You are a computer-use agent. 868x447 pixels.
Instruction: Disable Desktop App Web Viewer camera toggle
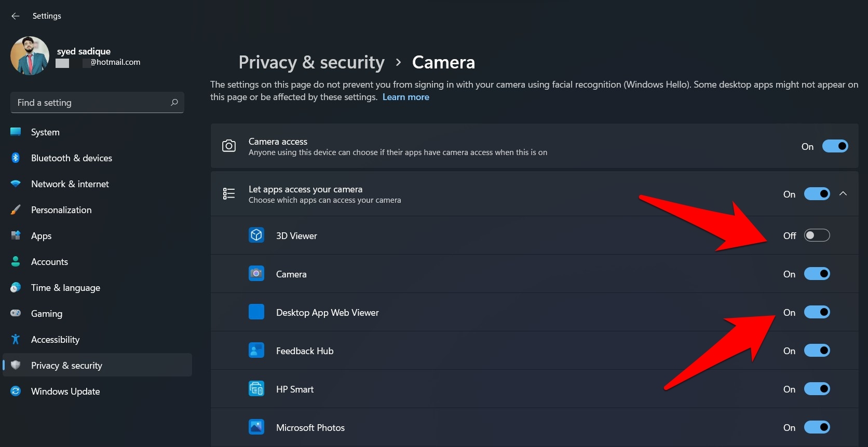pyautogui.click(x=817, y=312)
